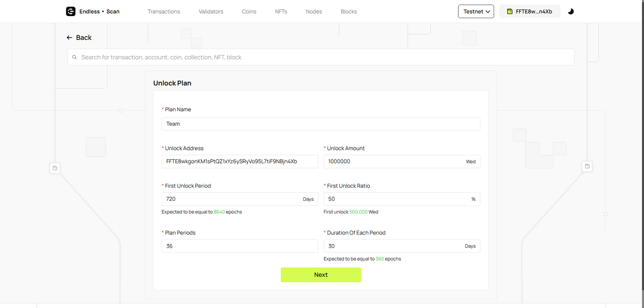The image size is (644, 308).
Task: Click the First Unlock Period days input
Action: tap(231, 199)
